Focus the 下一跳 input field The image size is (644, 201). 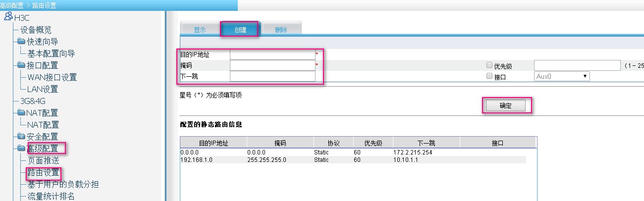272,76
